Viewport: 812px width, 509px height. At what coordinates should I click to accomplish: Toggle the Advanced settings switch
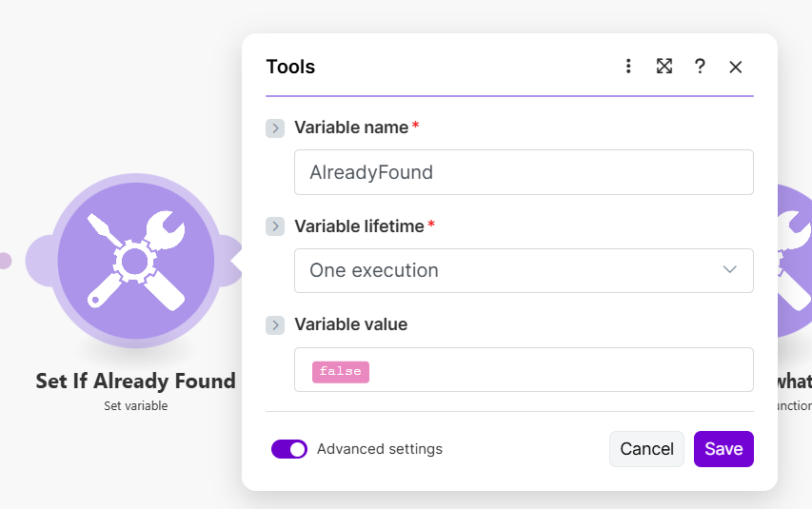(x=289, y=449)
